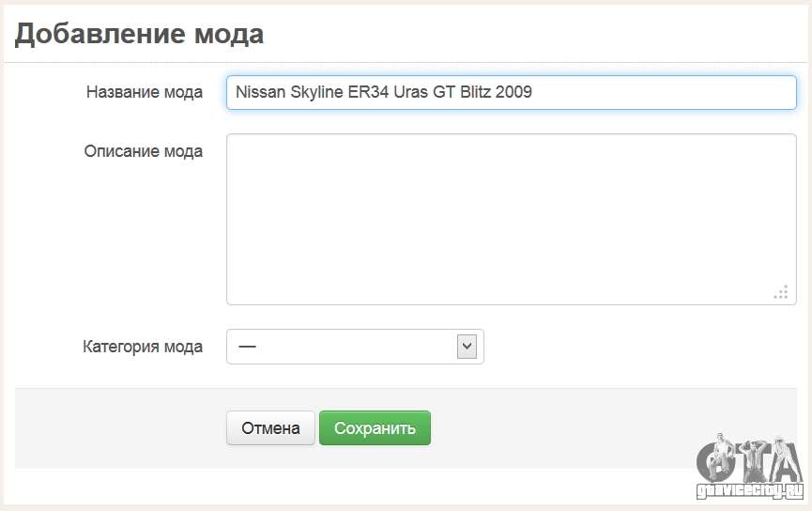Click the 'Категория мода' label
Screen dimensions: 812x511
coord(143,347)
